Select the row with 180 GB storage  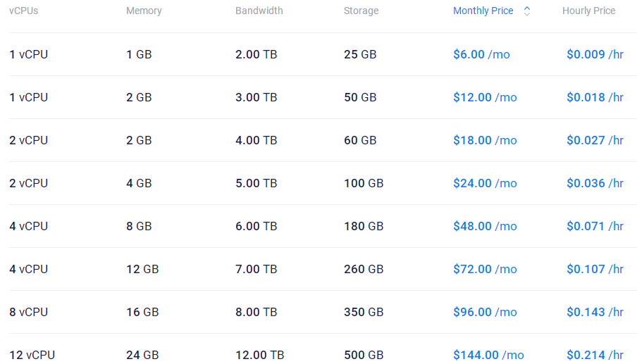(x=364, y=226)
